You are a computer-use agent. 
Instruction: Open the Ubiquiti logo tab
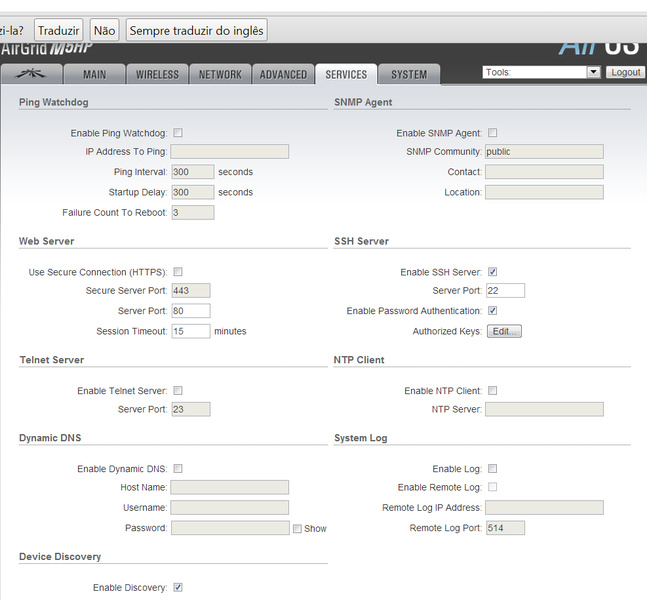click(33, 74)
